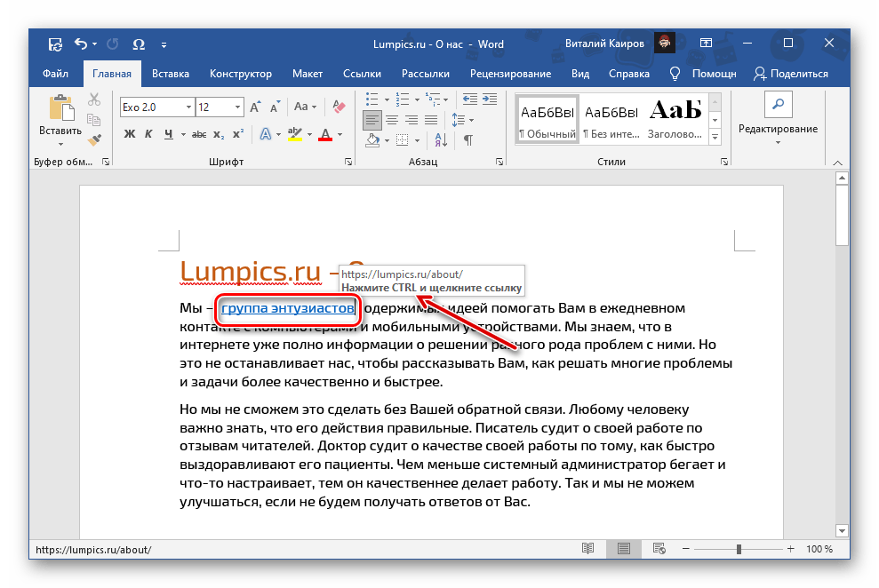The height and width of the screenshot is (588, 879).
Task: Click the Increase Font Size icon
Action: 256,107
